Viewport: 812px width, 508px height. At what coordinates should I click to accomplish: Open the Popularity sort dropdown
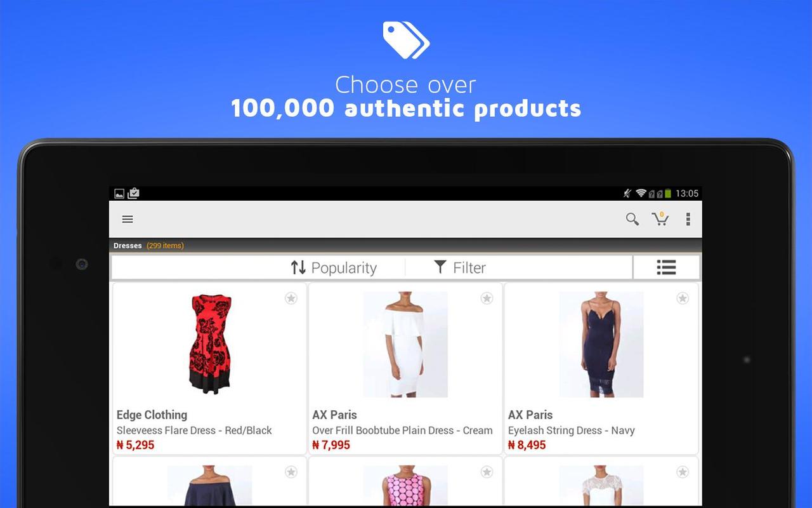click(334, 267)
